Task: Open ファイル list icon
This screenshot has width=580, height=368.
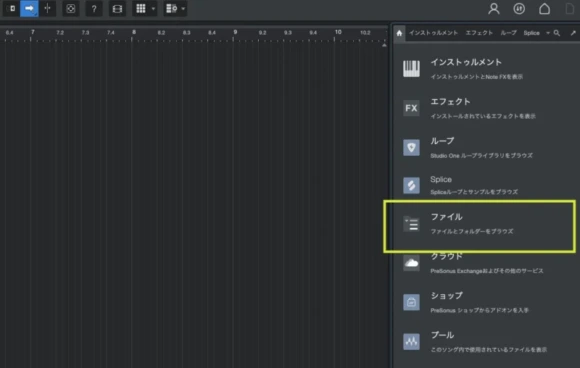Action: coord(411,224)
